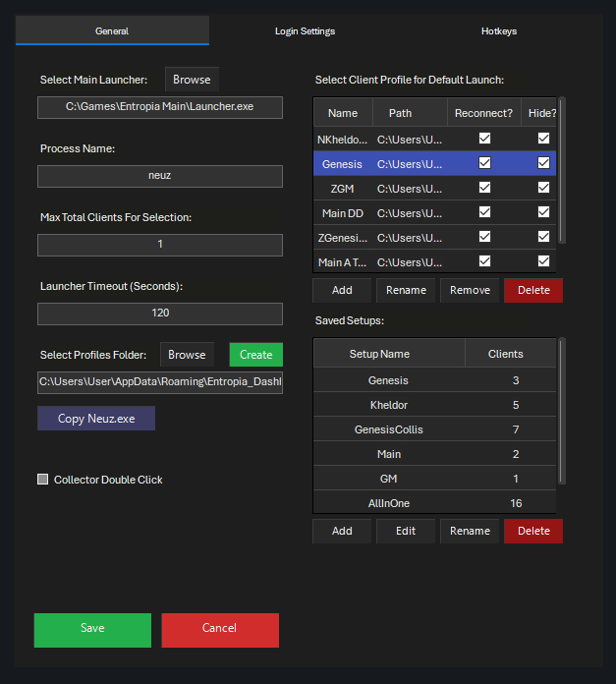This screenshot has height=684, width=616.
Task: Click the main launcher path field
Action: [160, 107]
